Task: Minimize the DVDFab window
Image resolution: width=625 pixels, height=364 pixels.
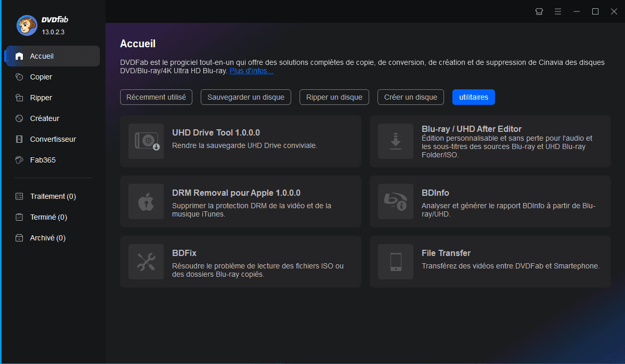Action: click(x=577, y=11)
